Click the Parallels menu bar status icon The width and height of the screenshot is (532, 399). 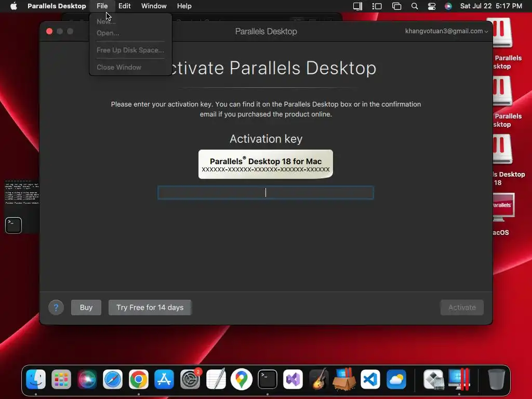click(x=357, y=6)
